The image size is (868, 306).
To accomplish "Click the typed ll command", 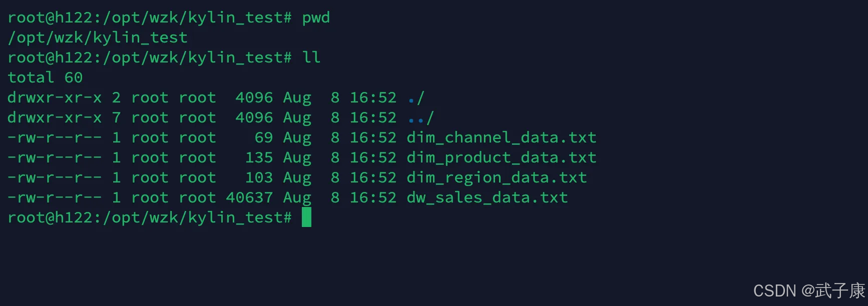I will [311, 57].
